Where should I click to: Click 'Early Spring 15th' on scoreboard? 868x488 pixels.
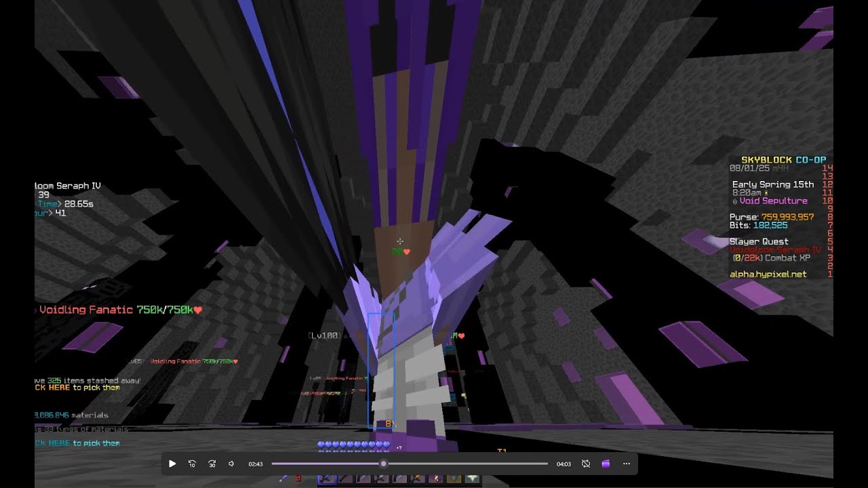coord(773,184)
